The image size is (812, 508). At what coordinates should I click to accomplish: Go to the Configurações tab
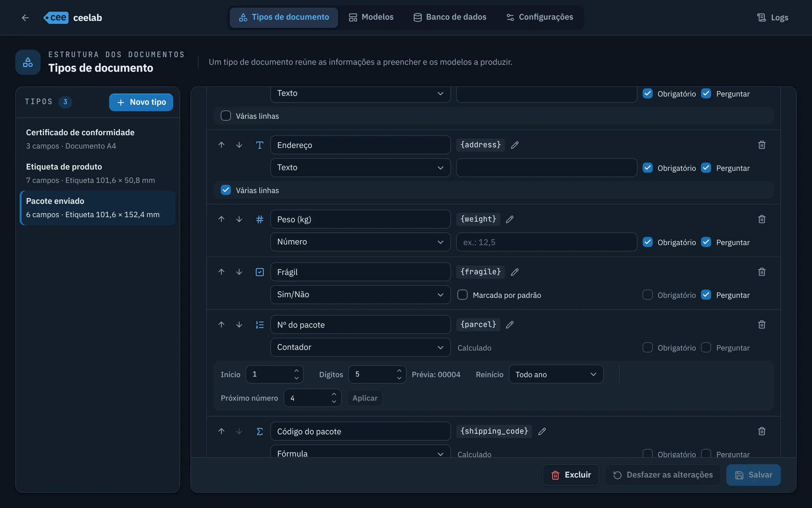540,17
